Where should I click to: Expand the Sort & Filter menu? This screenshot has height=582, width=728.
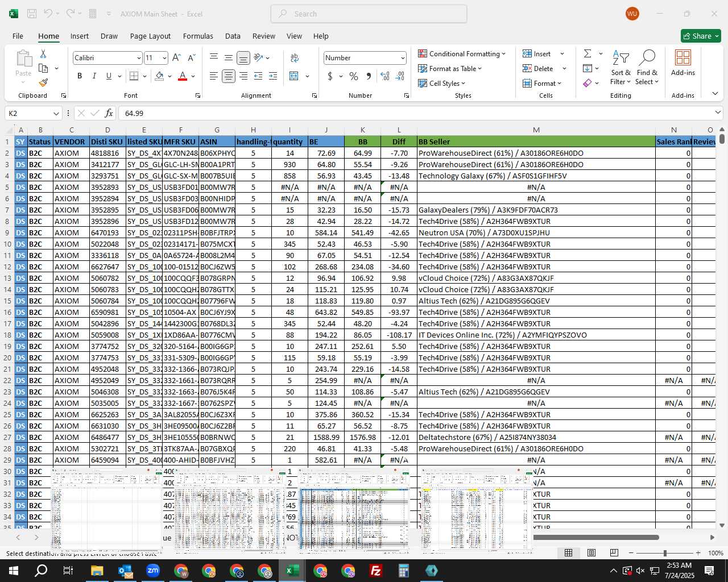click(621, 68)
